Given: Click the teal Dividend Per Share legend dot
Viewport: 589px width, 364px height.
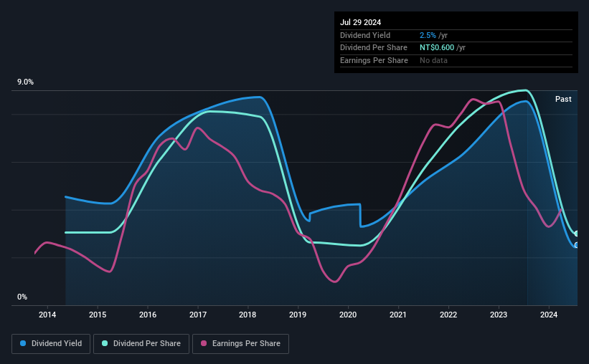Looking at the screenshot, I should (x=105, y=343).
